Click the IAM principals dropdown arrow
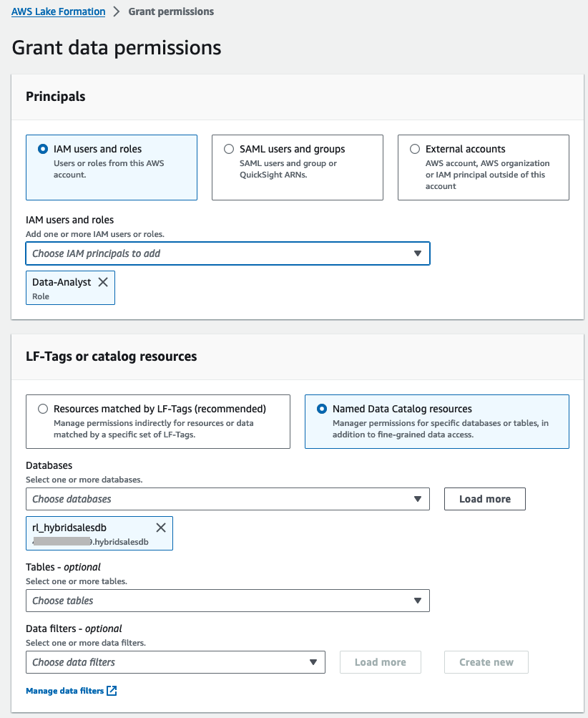 click(x=418, y=253)
